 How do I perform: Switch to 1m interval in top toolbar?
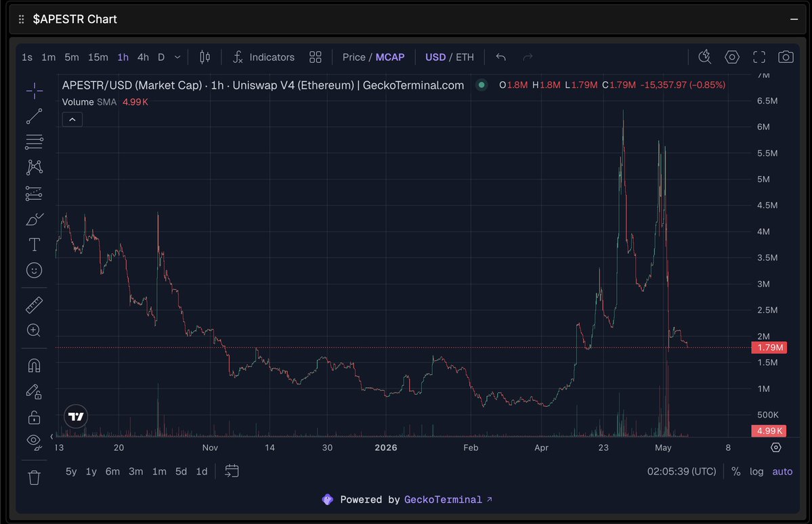49,57
